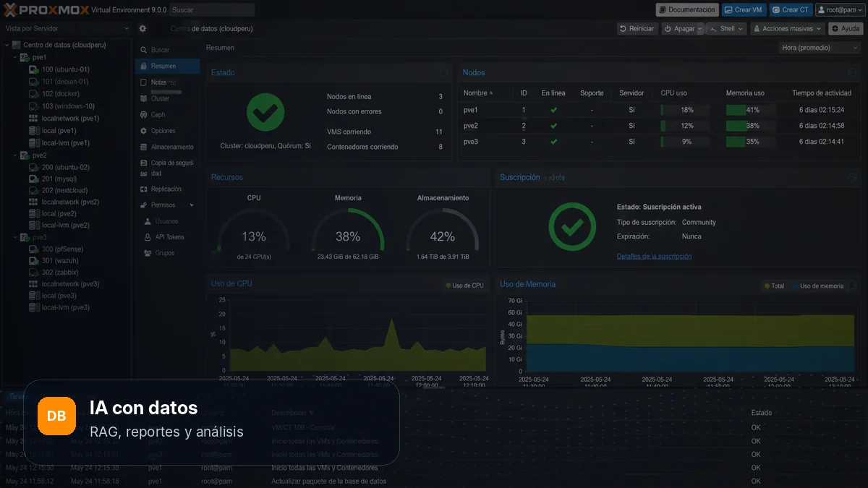Click the refresh icon in Estado panel header
The width and height of the screenshot is (868, 488).
coord(444,72)
